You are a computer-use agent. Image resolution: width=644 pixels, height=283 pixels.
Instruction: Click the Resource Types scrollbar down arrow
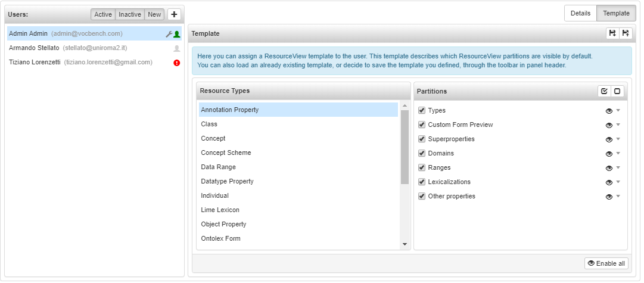(x=405, y=244)
